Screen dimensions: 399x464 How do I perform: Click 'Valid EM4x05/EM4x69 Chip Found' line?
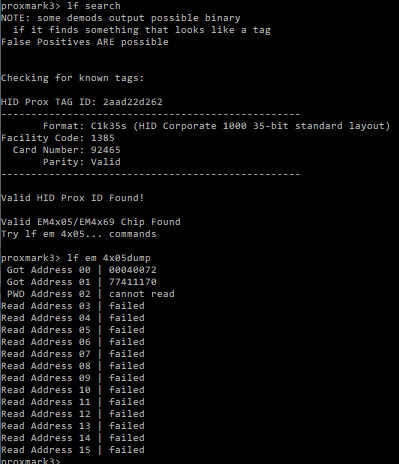[91, 222]
